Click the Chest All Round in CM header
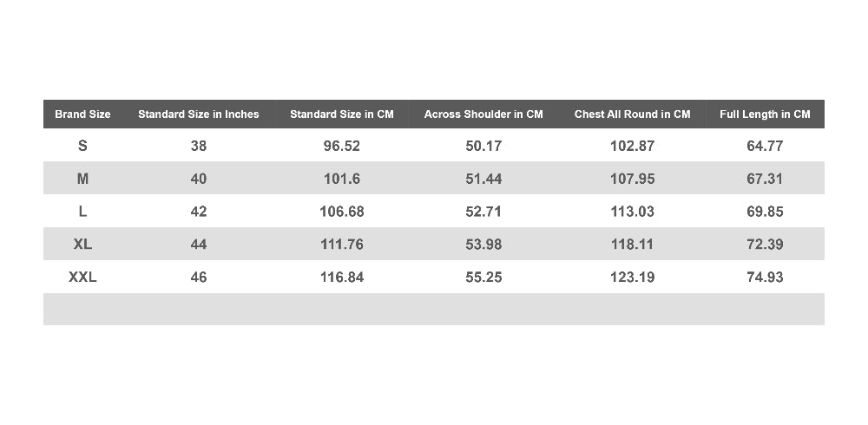This screenshot has height=425, width=868. 632,114
